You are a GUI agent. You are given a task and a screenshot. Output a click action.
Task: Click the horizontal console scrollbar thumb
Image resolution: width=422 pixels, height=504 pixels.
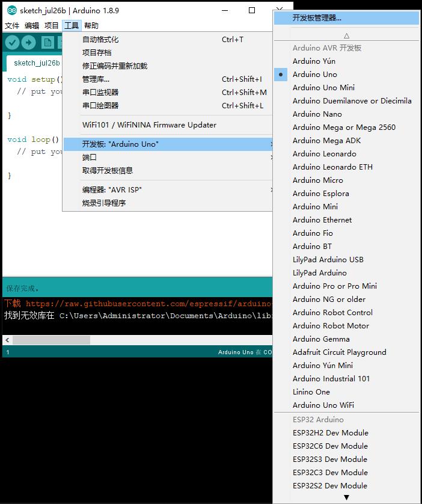click(51, 340)
